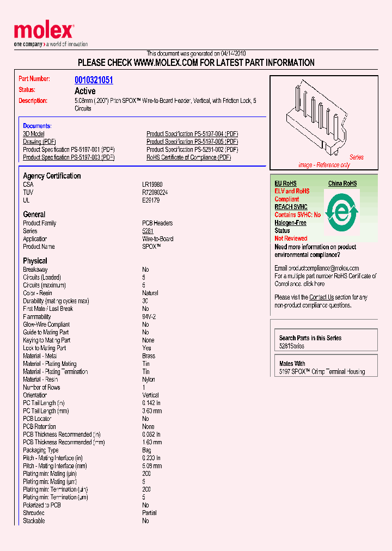392x551 pixels.
Task: Open the Contact Us section link
Action: [x=321, y=297]
